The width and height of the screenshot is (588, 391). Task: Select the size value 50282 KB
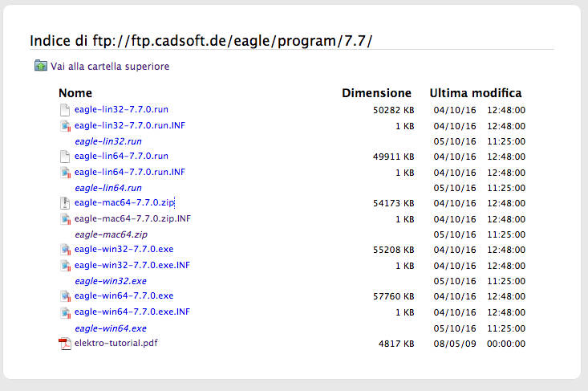pos(393,110)
